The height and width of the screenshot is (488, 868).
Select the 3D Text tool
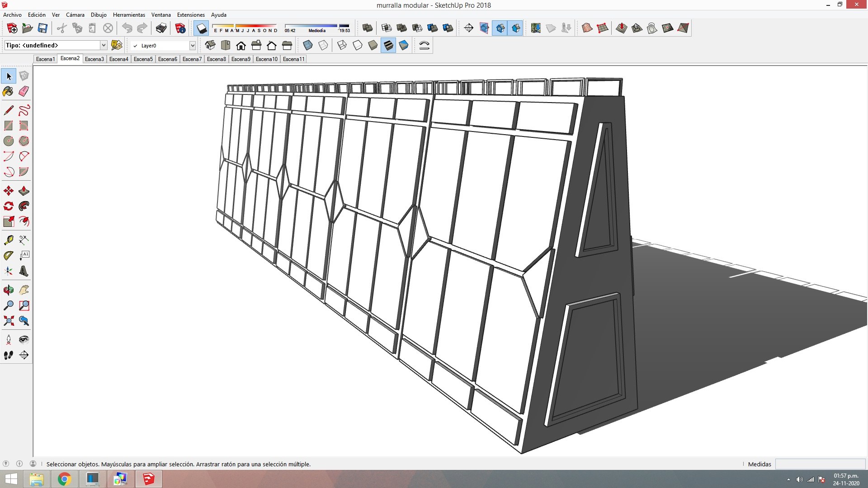tap(24, 271)
